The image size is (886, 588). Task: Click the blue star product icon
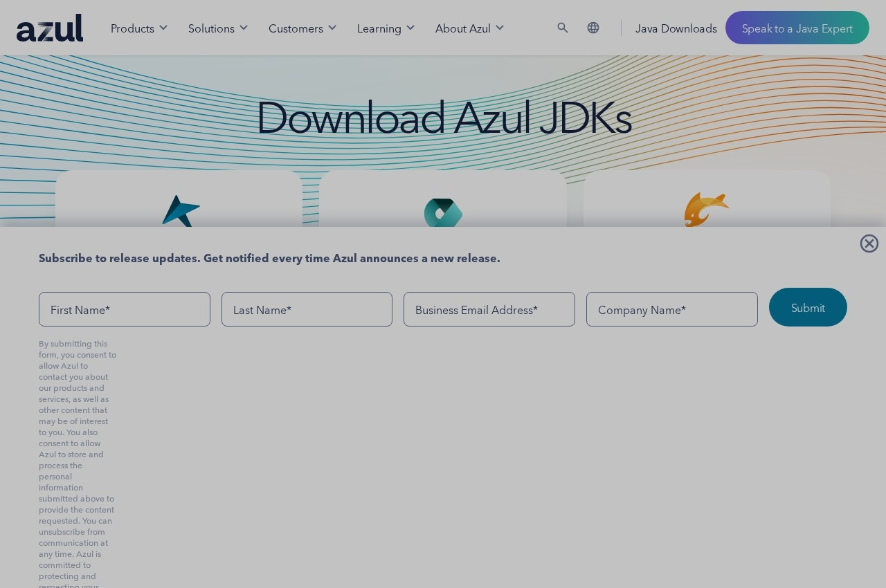(181, 211)
